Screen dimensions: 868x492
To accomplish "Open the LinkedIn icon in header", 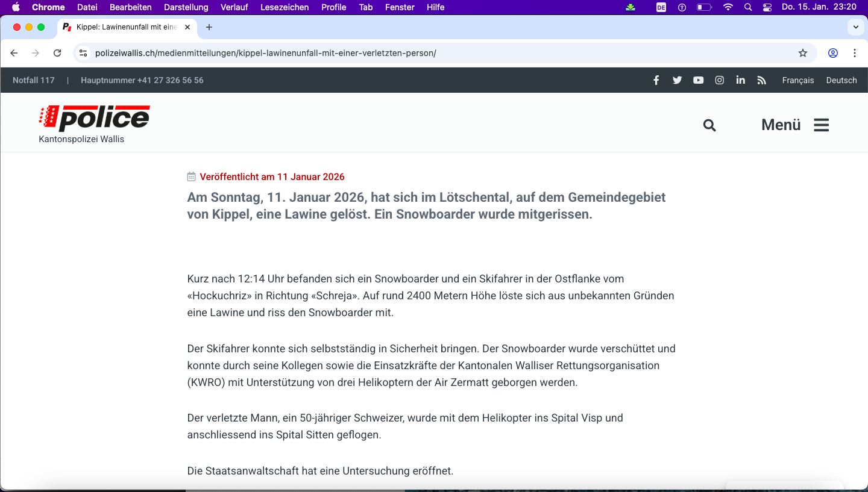I will pyautogui.click(x=740, y=80).
